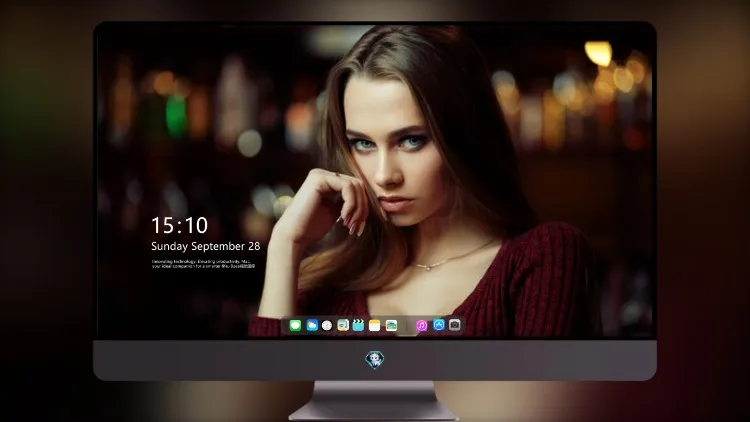Click the Sunday September 28 date text
This screenshot has height=422, width=750.
(x=206, y=246)
